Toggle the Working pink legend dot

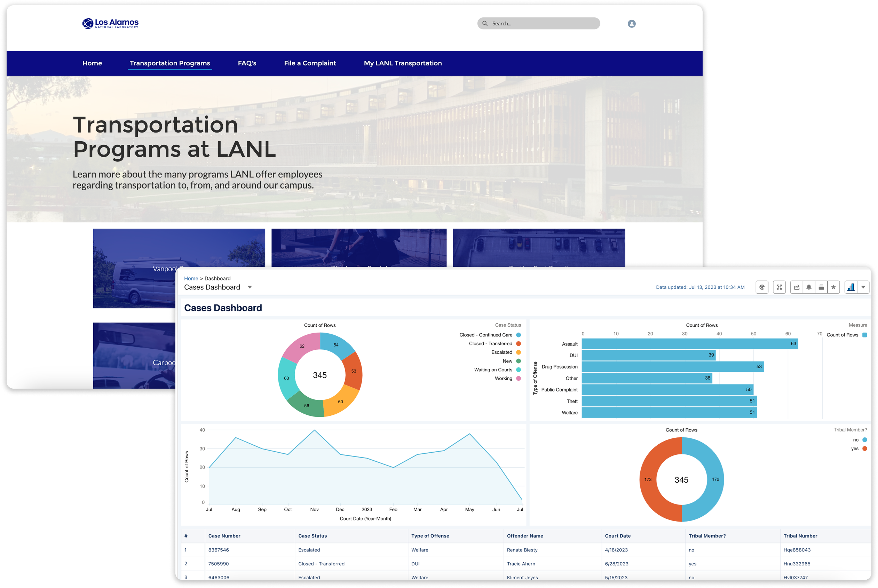tap(518, 379)
